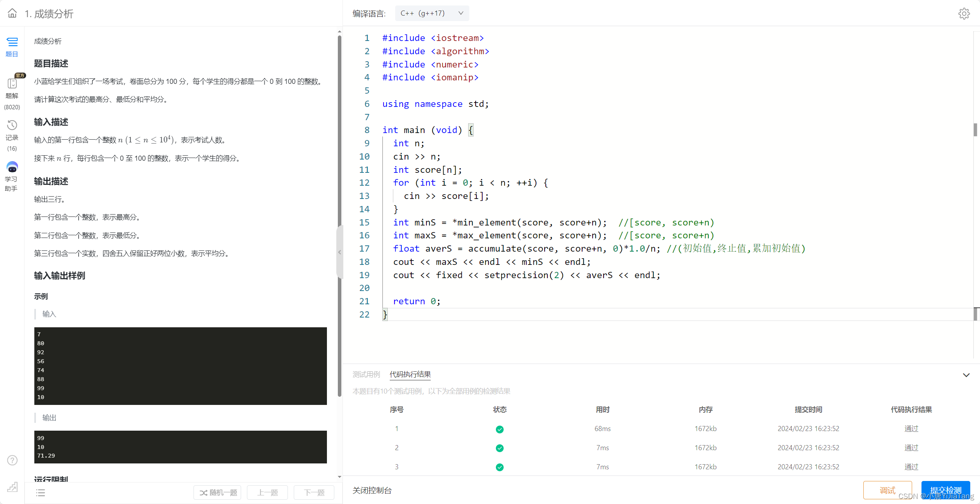The height and width of the screenshot is (504, 980).
Task: Click code line 'int score[n];'
Action: coord(428,170)
